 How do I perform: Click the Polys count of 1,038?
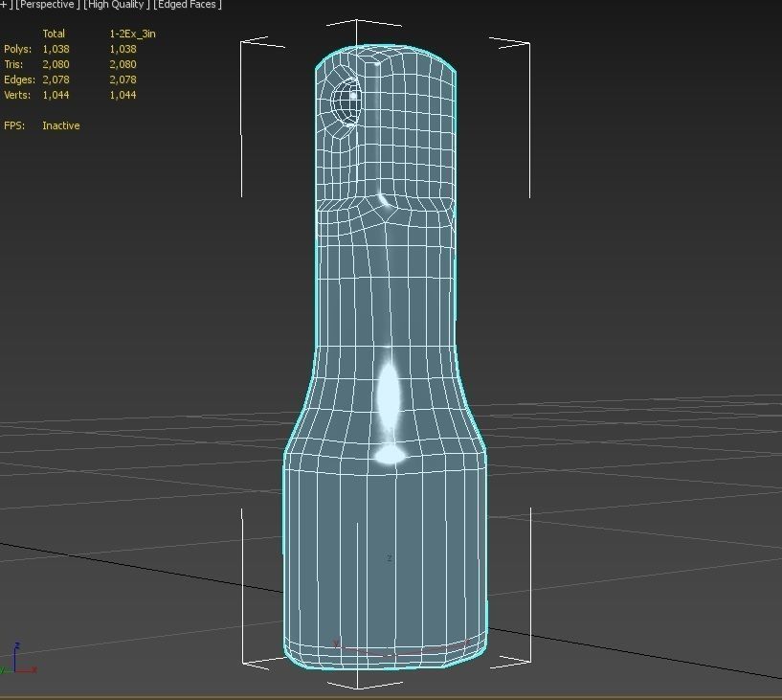55,49
